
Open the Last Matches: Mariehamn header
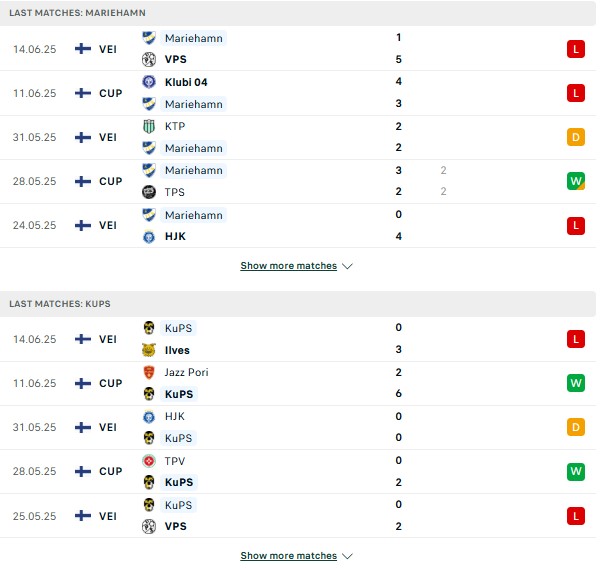pos(298,13)
